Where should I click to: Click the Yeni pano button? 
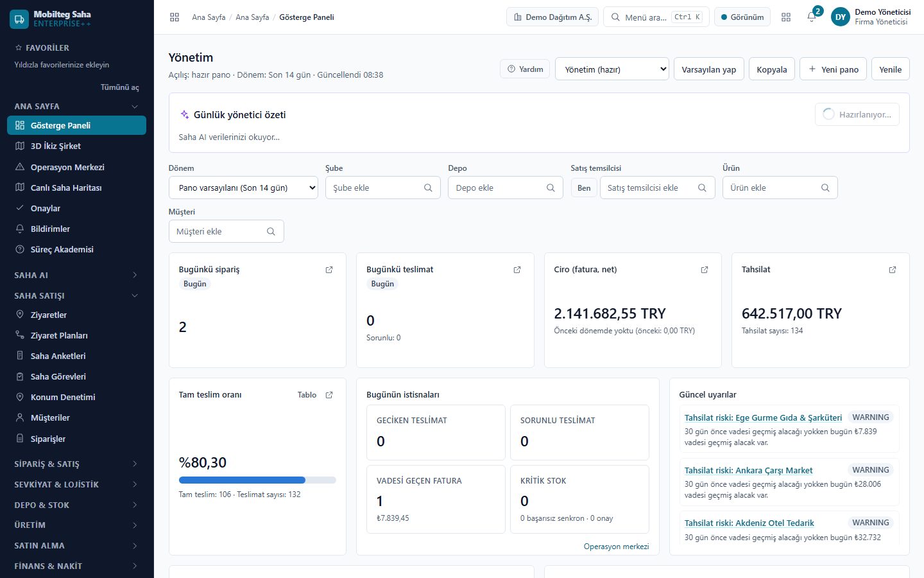833,69
